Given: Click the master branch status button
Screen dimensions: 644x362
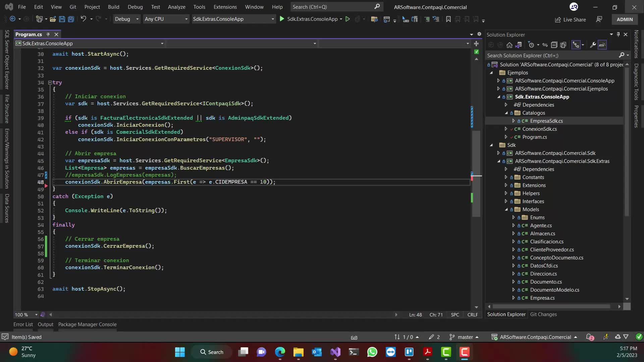Looking at the screenshot, I should 465,337.
